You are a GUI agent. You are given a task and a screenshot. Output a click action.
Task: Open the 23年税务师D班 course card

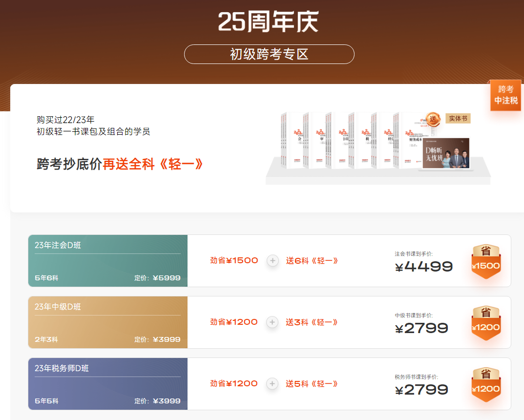coord(108,384)
